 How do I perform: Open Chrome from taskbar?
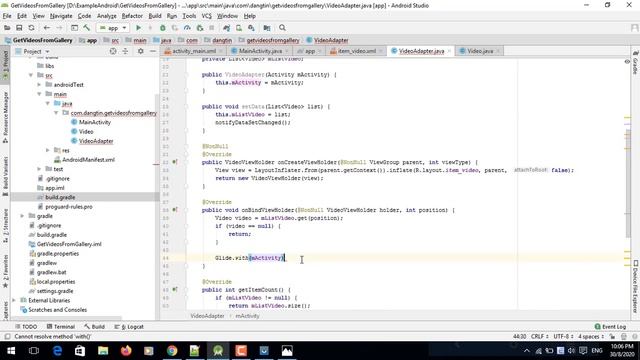click(172, 351)
